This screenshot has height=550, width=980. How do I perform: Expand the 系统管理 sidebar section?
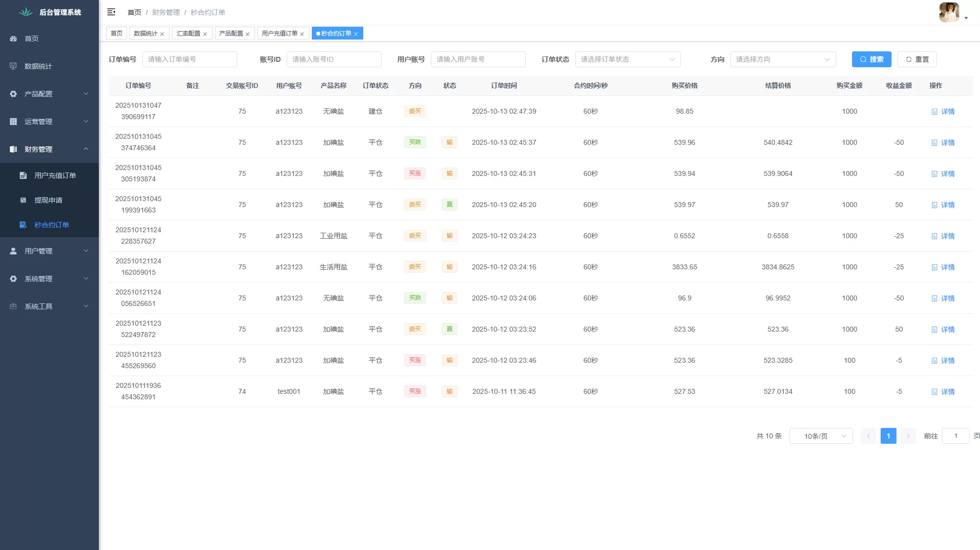[13, 278]
